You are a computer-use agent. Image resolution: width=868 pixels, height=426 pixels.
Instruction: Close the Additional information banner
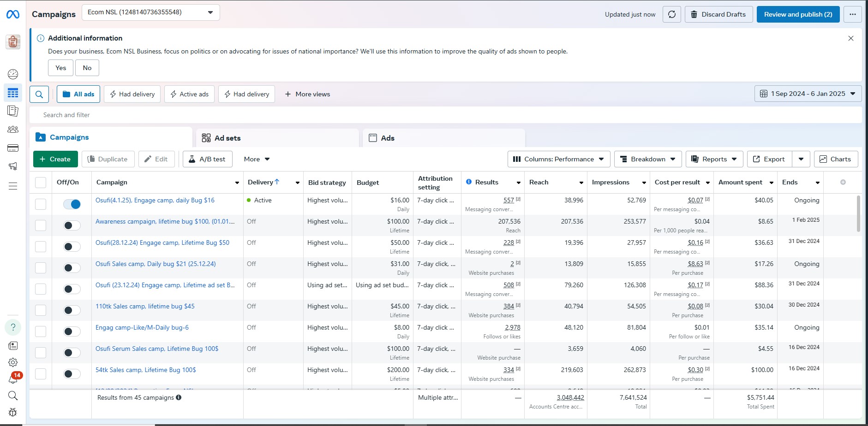point(851,38)
